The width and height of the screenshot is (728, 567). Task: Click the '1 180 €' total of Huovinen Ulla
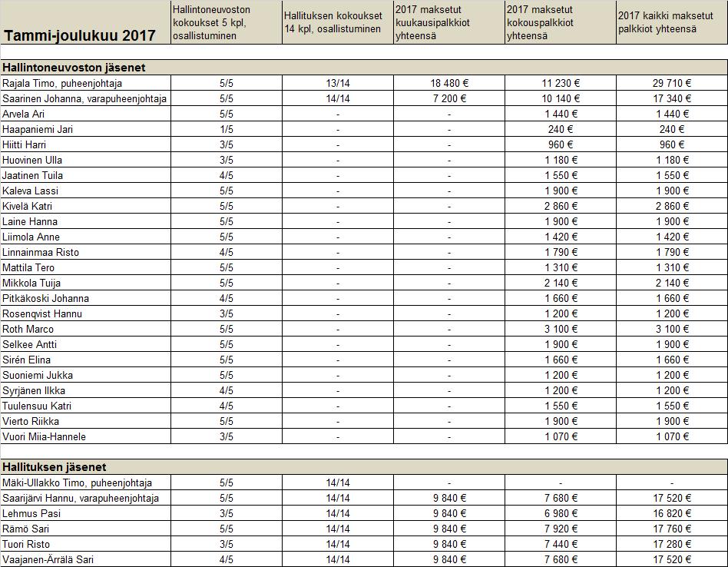(672, 160)
